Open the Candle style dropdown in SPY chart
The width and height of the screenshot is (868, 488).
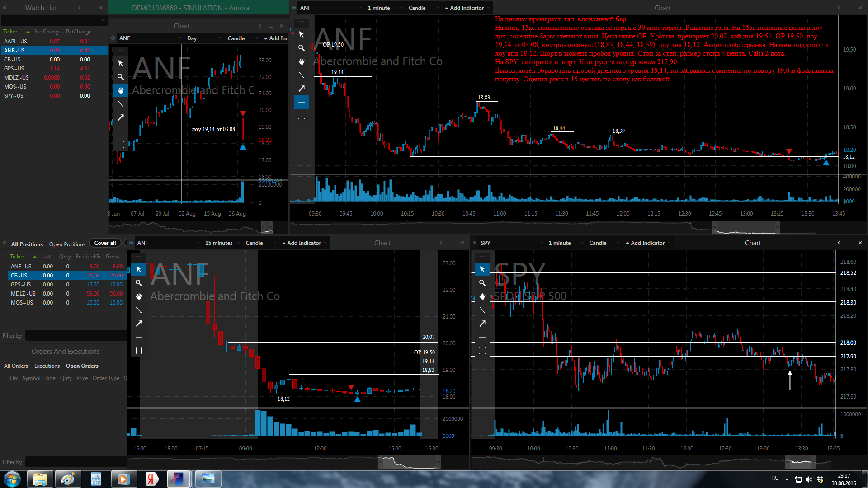pyautogui.click(x=604, y=243)
